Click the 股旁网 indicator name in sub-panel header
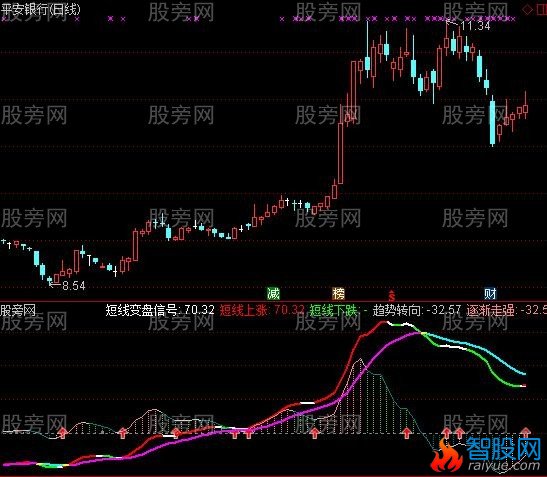 (x=18, y=310)
